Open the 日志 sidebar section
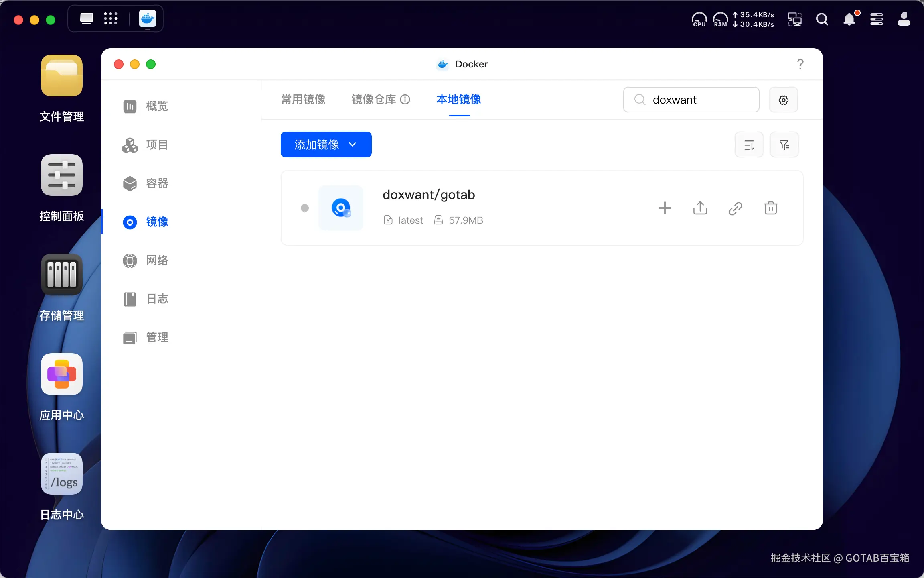 coord(156,299)
